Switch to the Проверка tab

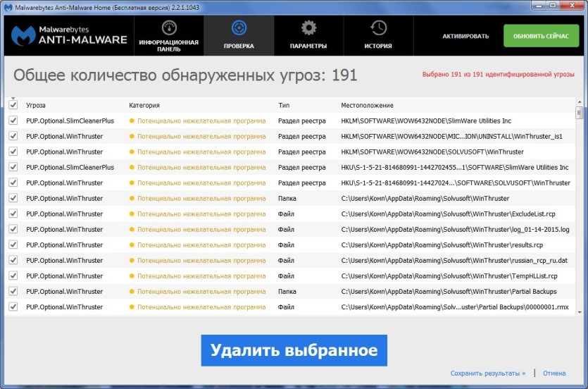point(239,36)
